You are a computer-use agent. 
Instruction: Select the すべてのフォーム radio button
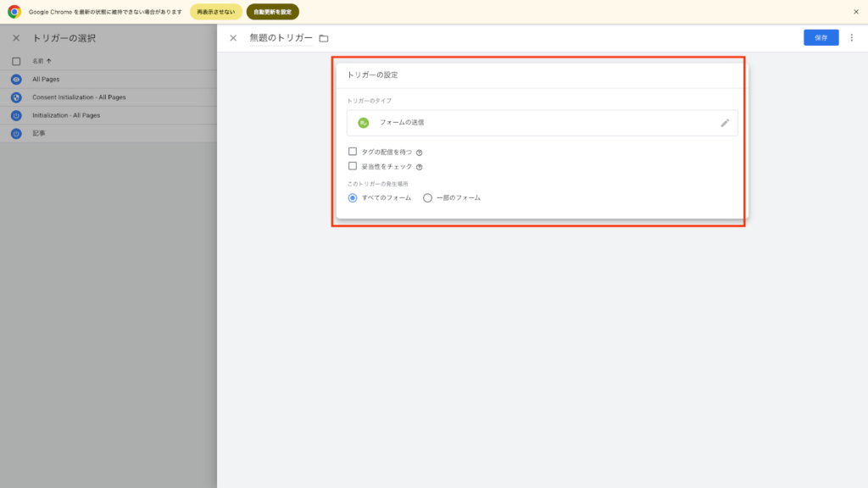(x=353, y=197)
